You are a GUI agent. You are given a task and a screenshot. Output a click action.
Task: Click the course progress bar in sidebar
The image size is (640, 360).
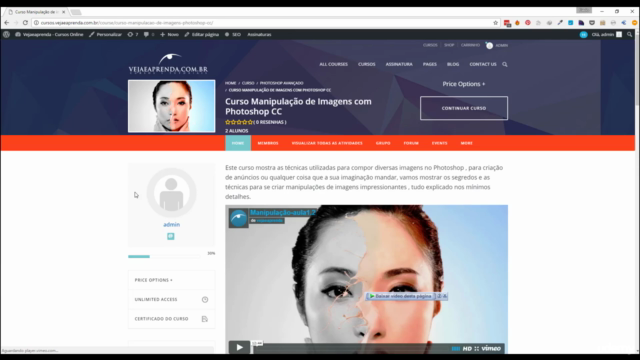[164, 256]
